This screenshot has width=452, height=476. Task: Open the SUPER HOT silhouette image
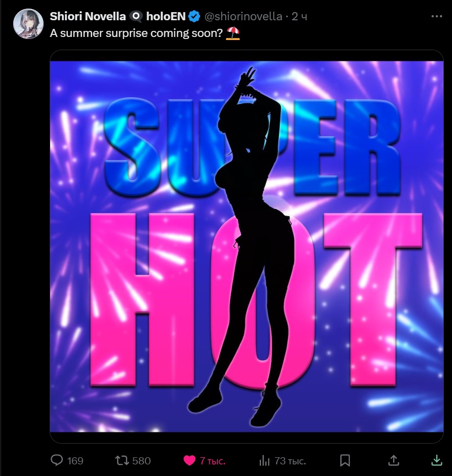(x=247, y=247)
